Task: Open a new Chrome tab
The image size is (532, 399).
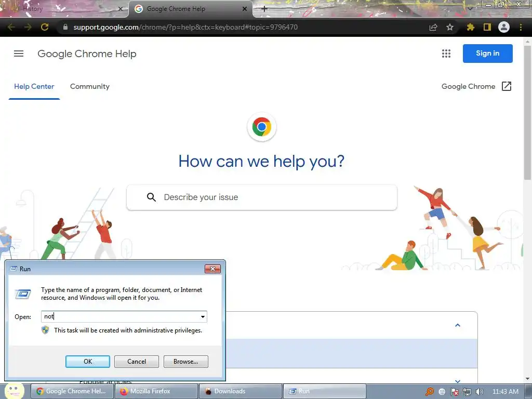Action: tap(264, 9)
